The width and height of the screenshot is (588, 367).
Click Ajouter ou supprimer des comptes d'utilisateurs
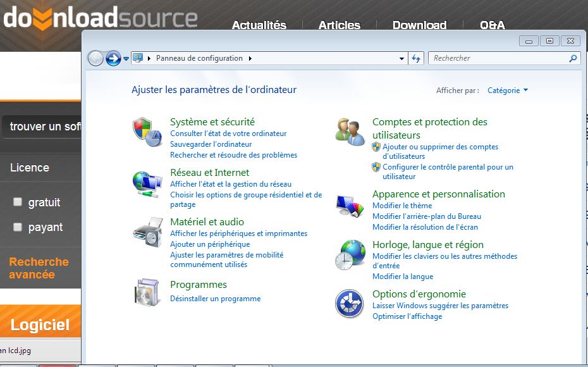tap(440, 152)
